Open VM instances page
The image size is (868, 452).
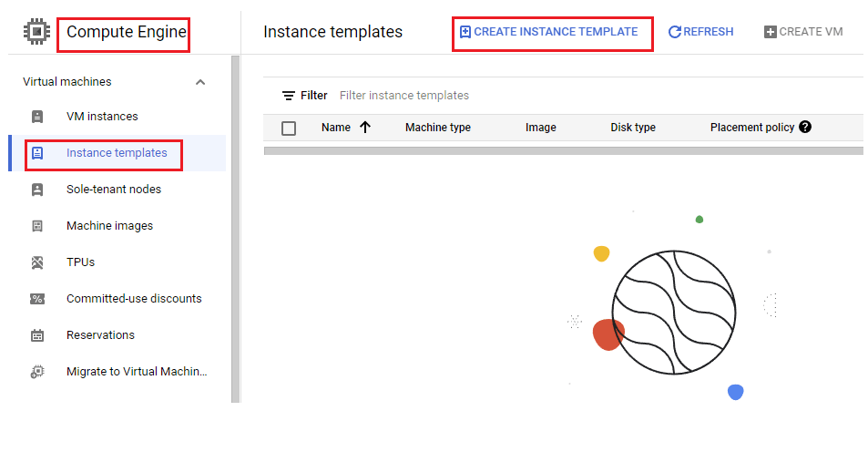(x=102, y=117)
